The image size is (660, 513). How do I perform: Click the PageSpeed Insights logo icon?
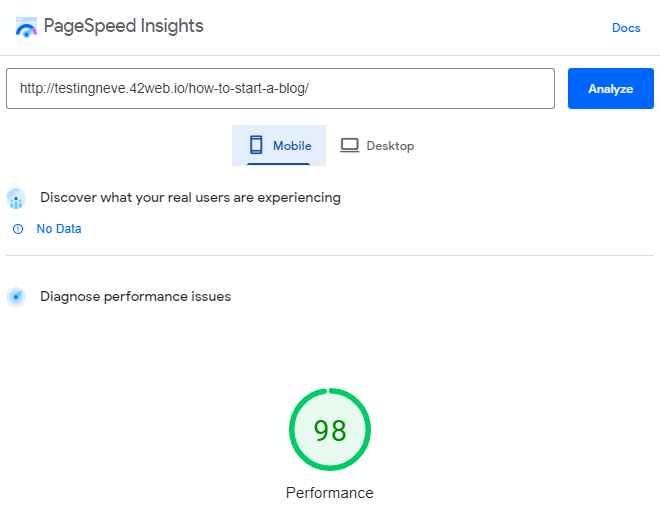click(x=26, y=27)
